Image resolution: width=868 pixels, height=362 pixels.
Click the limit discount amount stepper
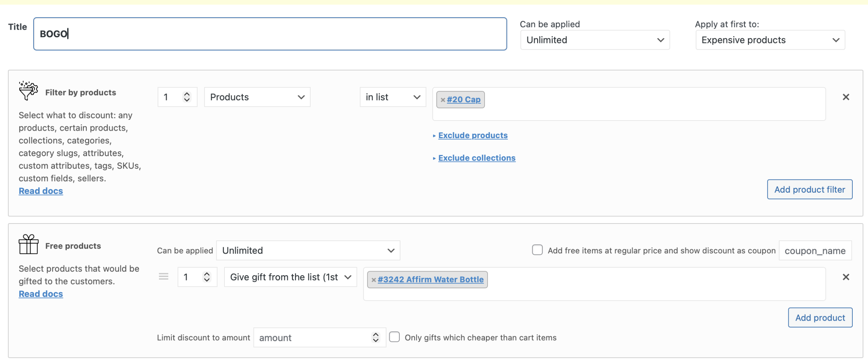pos(375,337)
